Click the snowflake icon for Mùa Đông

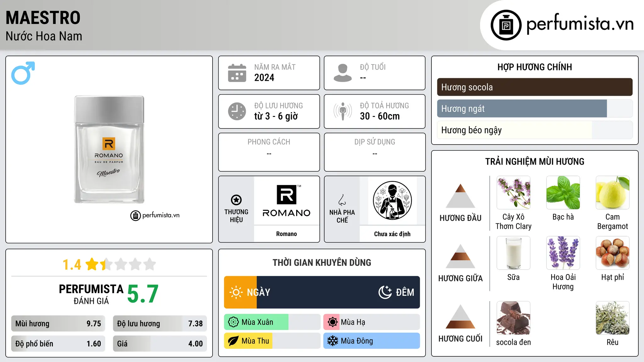pos(332,341)
